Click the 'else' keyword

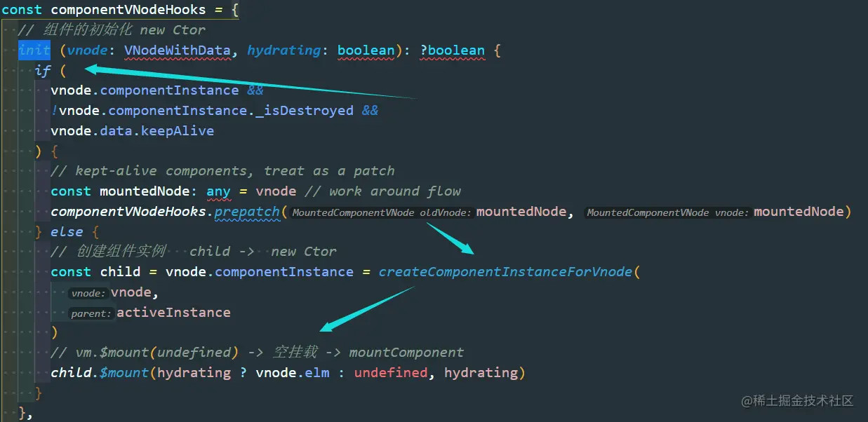point(67,231)
